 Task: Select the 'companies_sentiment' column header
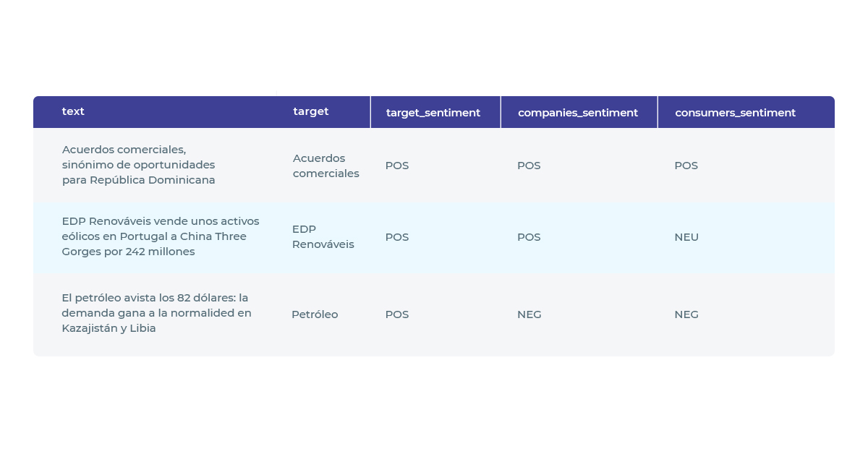pyautogui.click(x=578, y=113)
